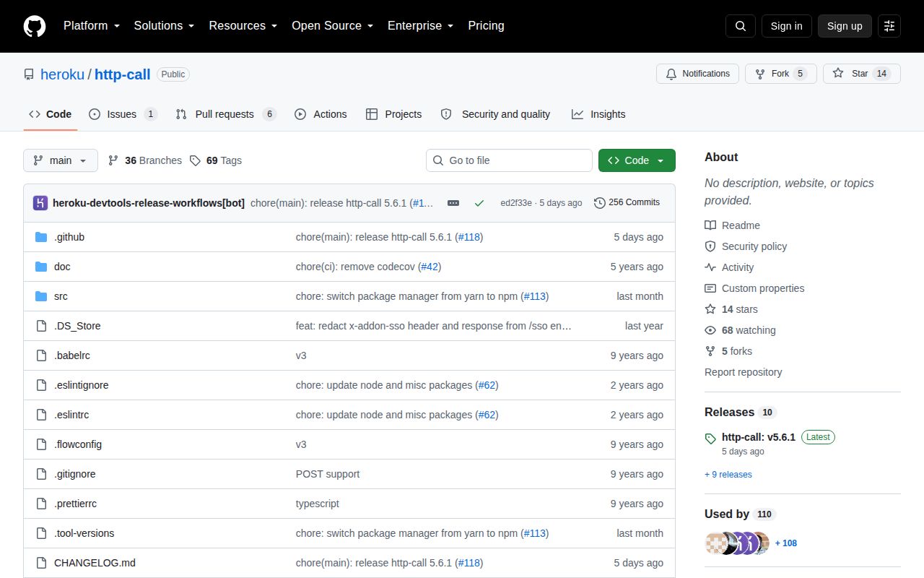This screenshot has height=578, width=924.
Task: Open the .babelrc file
Action: (x=72, y=355)
